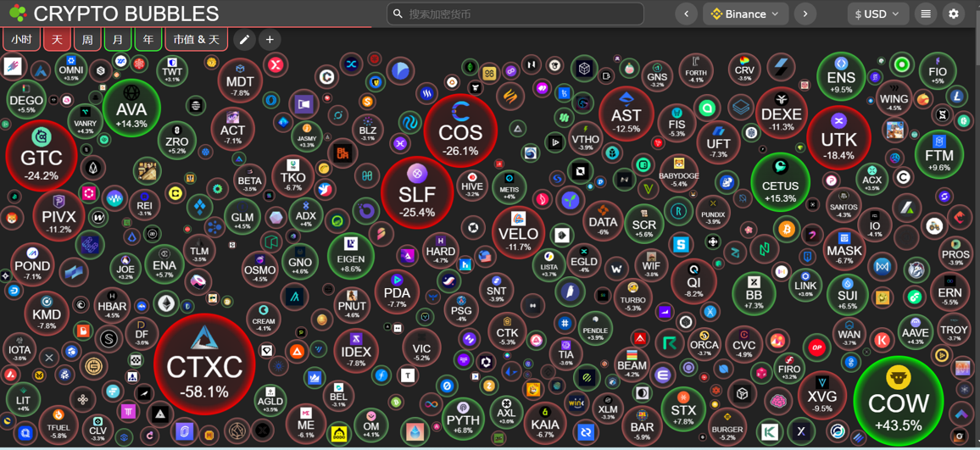980x450 pixels.
Task: Select the PDA -7.7% bubble
Action: pyautogui.click(x=397, y=292)
